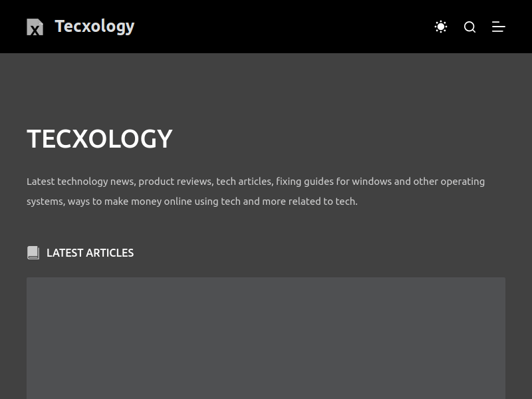Click the first line of the site description
The width and height of the screenshot is (532, 399).
click(x=255, y=182)
